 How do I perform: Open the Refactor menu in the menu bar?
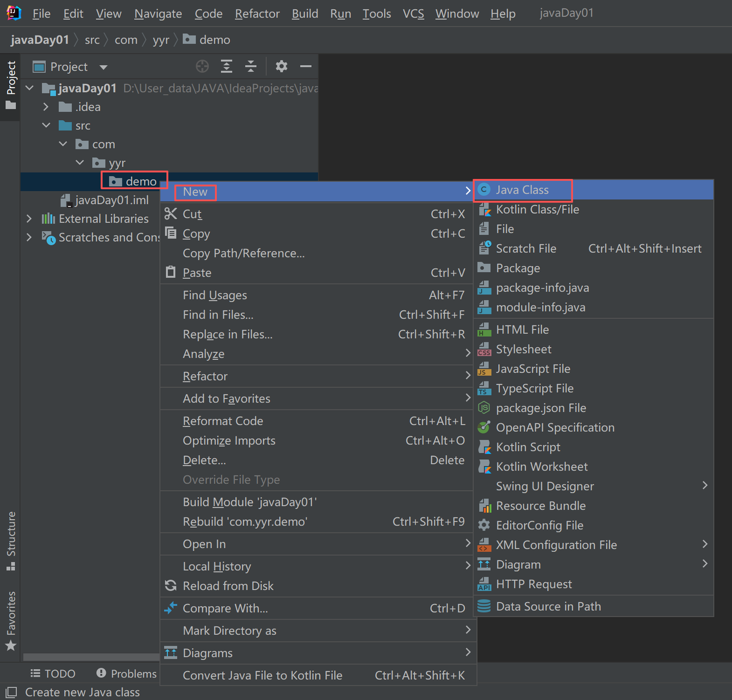257,14
